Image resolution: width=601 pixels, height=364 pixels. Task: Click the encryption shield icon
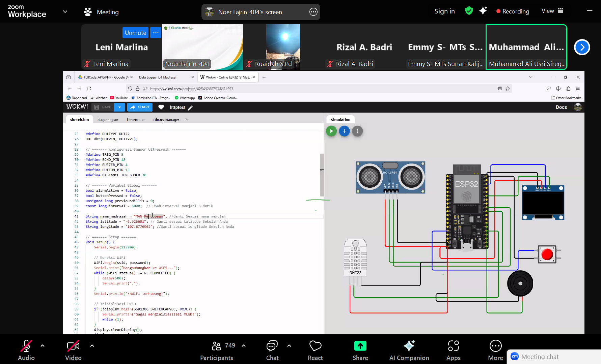469,11
